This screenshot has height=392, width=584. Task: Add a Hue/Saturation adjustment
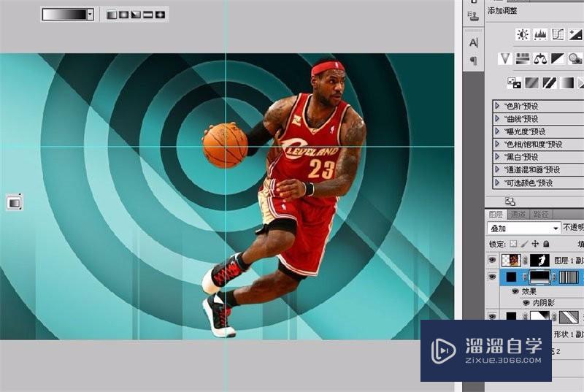tap(523, 59)
